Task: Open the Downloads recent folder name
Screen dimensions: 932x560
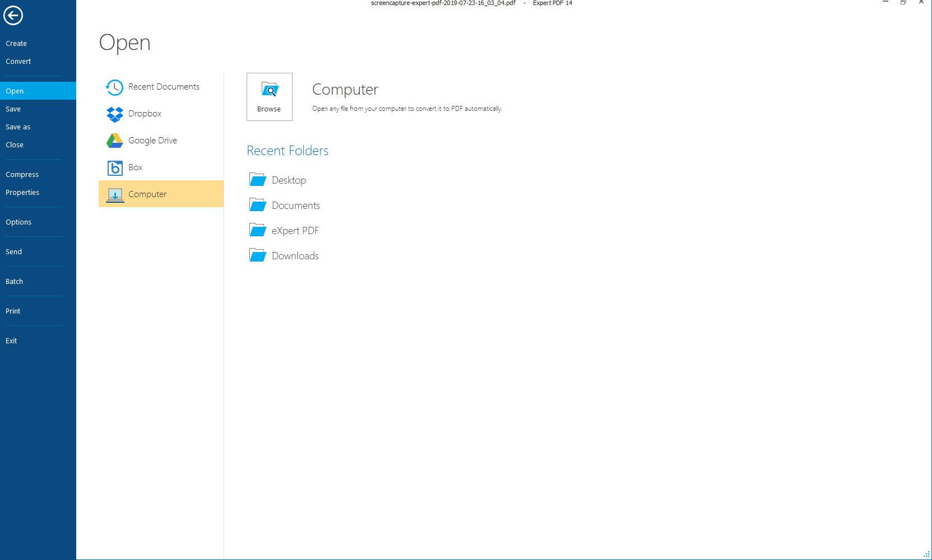Action: 295,256
